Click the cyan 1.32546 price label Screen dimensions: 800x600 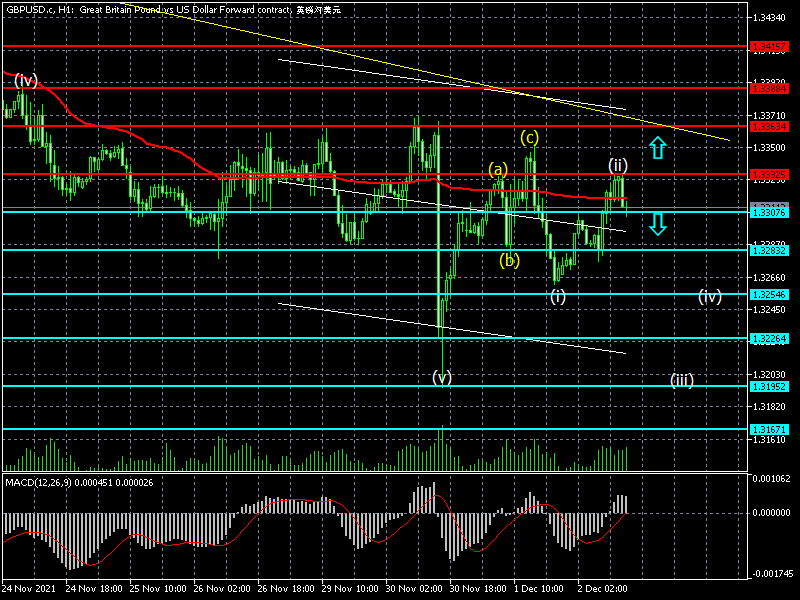coord(769,295)
